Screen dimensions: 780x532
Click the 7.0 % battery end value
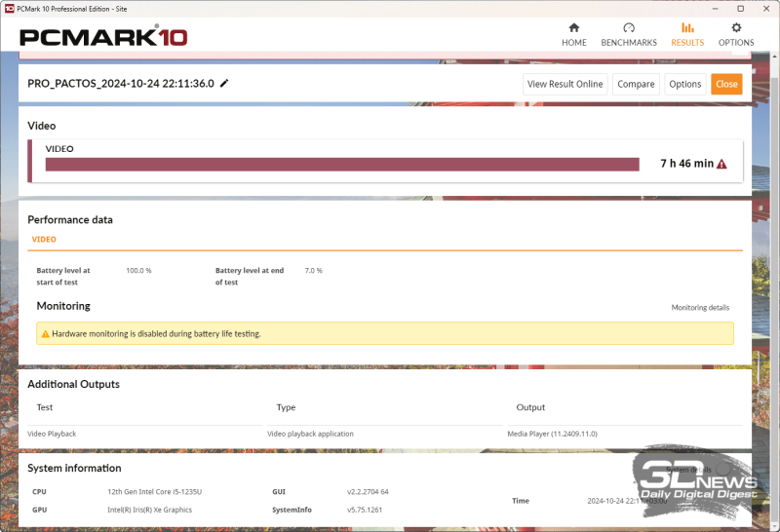click(x=313, y=271)
